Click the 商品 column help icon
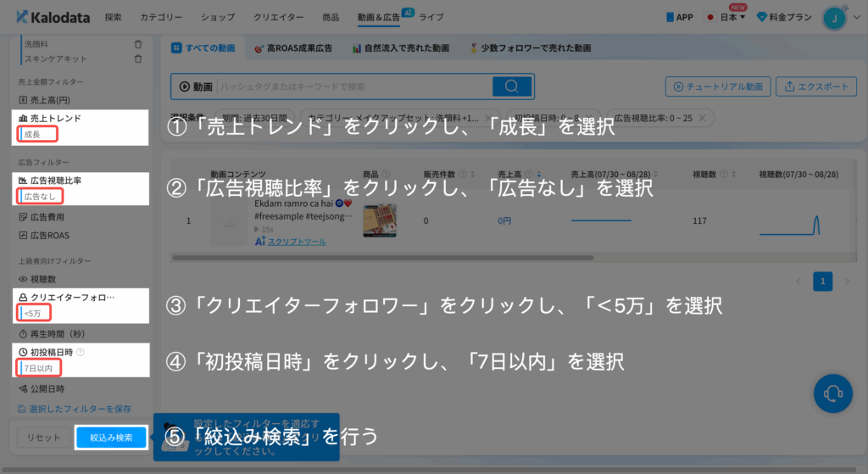The height and width of the screenshot is (474, 868). coord(386,174)
